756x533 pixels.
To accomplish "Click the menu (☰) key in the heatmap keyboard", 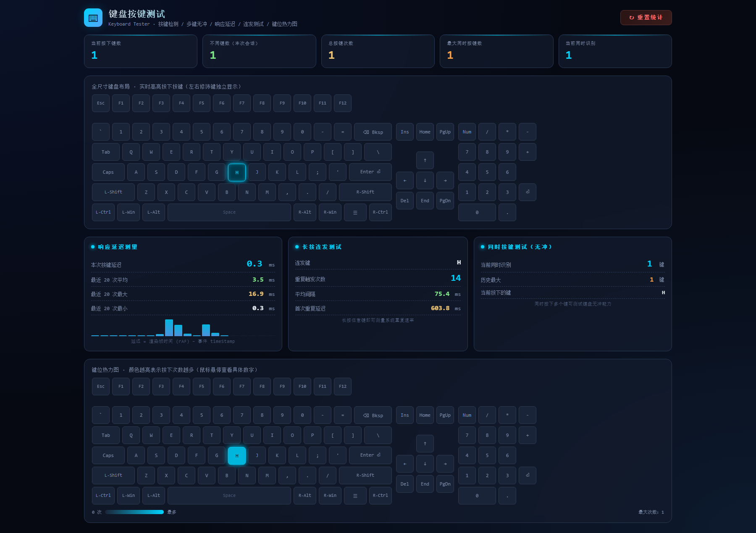I will coord(355,496).
